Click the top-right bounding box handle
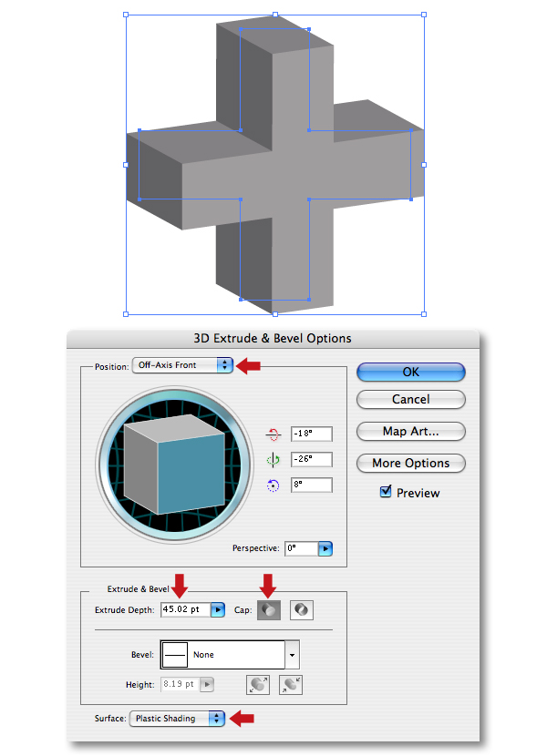 point(424,15)
